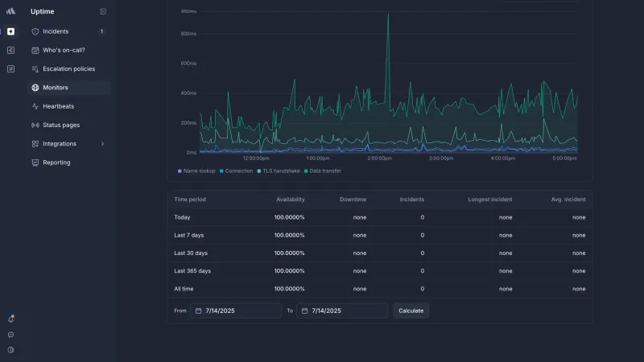Click the Reporting presentation icon
The image size is (644, 362).
(35, 162)
